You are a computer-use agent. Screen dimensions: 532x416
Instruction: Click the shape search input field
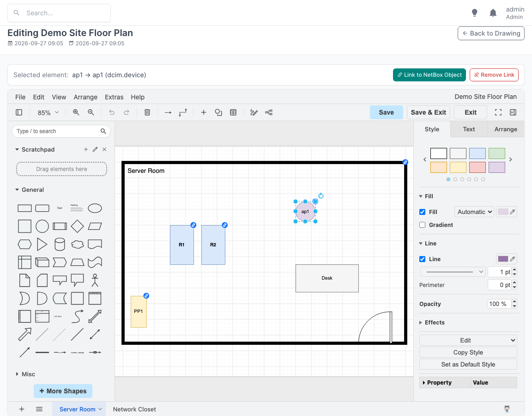coord(61,131)
